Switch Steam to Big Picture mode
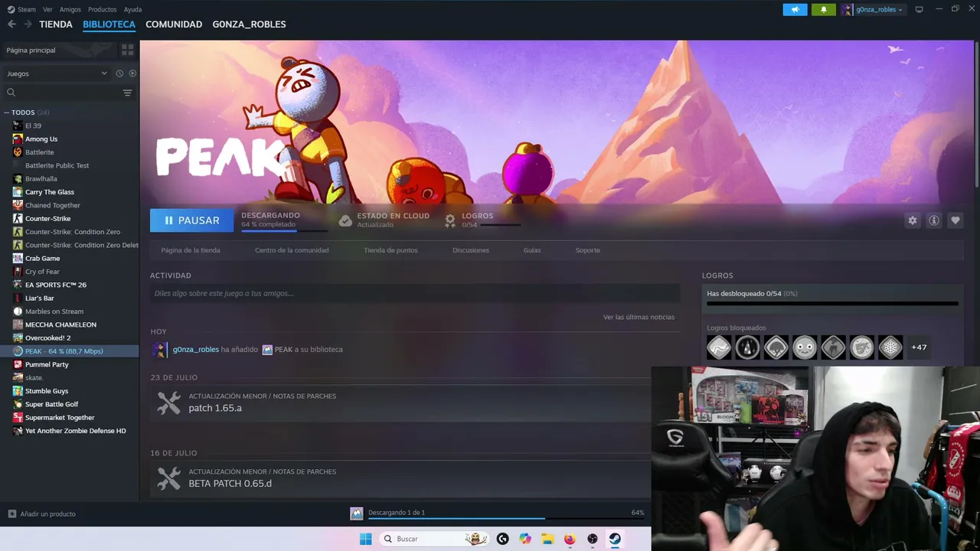The image size is (980, 551). pos(920,9)
